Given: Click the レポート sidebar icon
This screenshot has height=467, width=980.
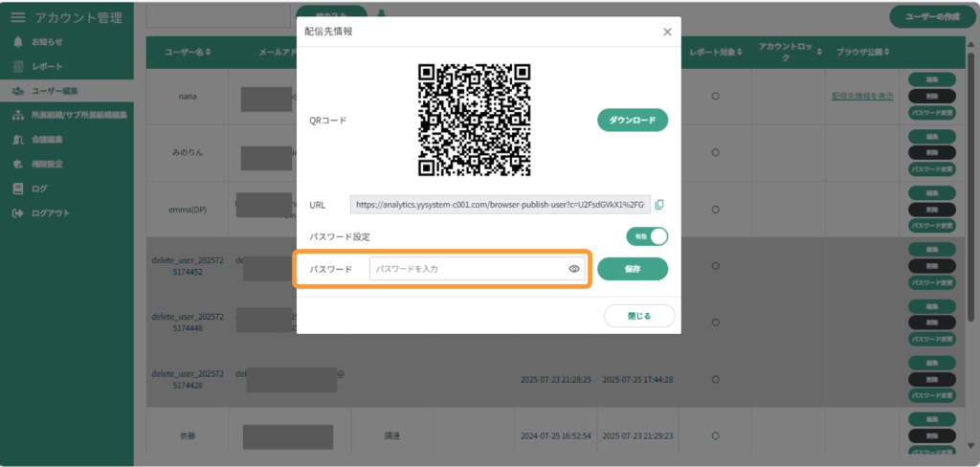Looking at the screenshot, I should coord(17,66).
